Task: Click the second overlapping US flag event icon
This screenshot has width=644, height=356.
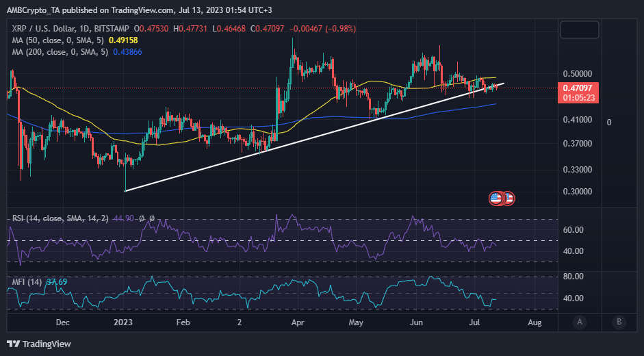Action: 508,199
